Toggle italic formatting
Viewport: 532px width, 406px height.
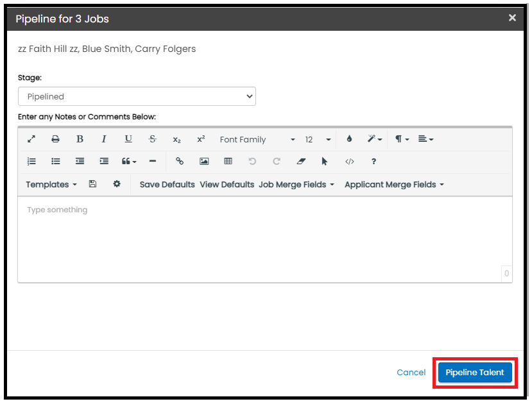pos(104,139)
